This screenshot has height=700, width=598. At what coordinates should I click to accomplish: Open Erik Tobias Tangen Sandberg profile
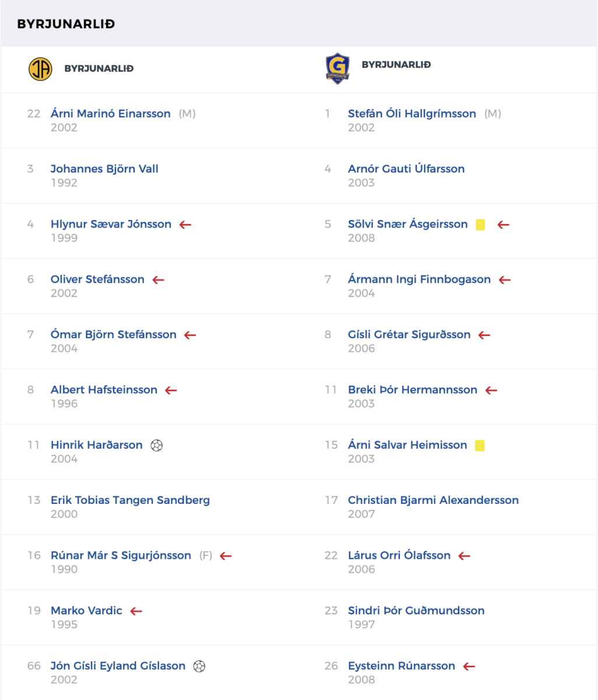[x=130, y=500]
